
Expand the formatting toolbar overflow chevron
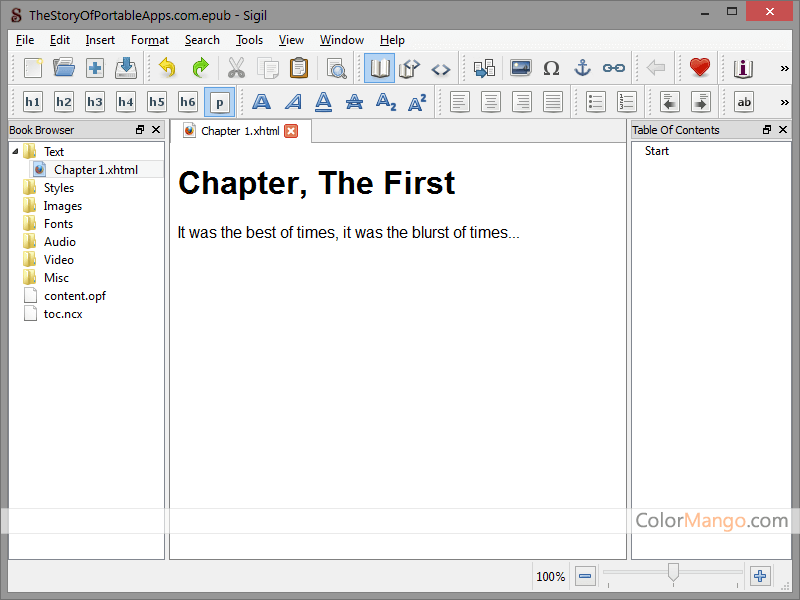click(784, 101)
